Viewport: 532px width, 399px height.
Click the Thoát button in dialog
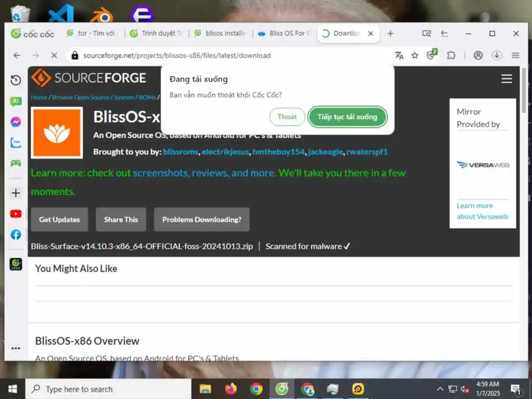click(x=287, y=117)
